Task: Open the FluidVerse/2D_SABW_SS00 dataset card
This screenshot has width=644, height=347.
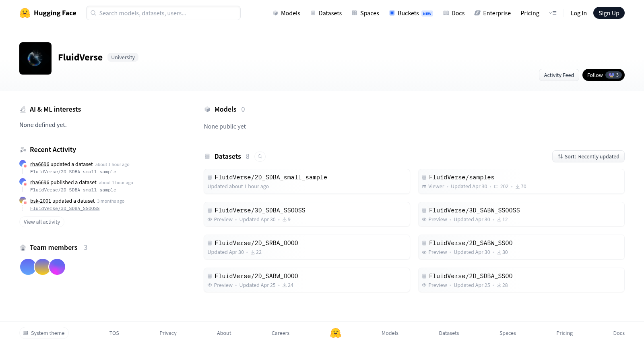Action: point(521,247)
